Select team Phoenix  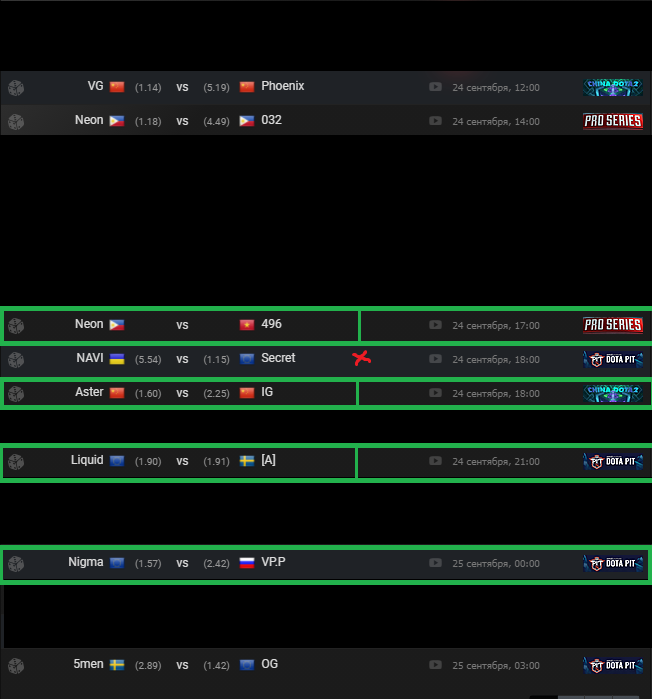(x=283, y=86)
